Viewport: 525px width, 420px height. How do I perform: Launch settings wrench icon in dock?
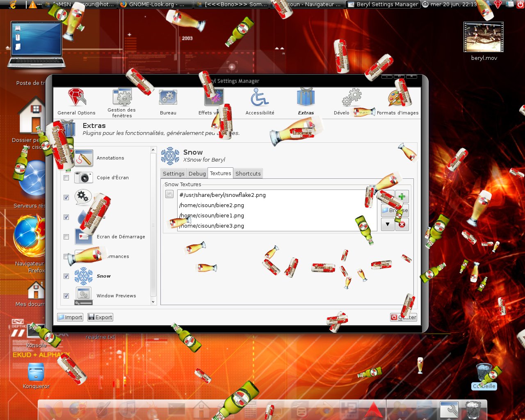point(449,410)
